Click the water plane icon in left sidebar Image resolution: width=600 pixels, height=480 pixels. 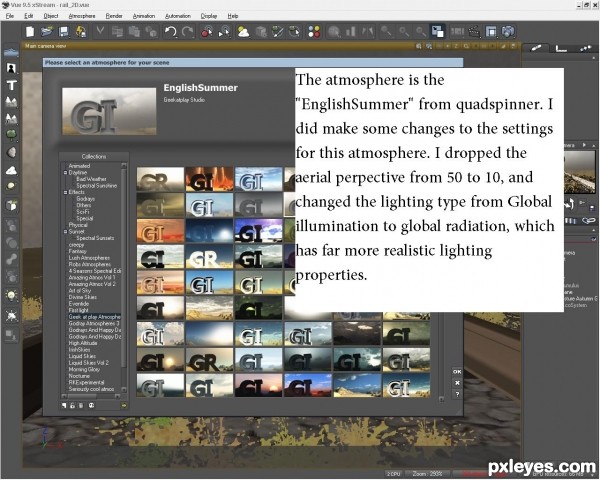(x=11, y=52)
